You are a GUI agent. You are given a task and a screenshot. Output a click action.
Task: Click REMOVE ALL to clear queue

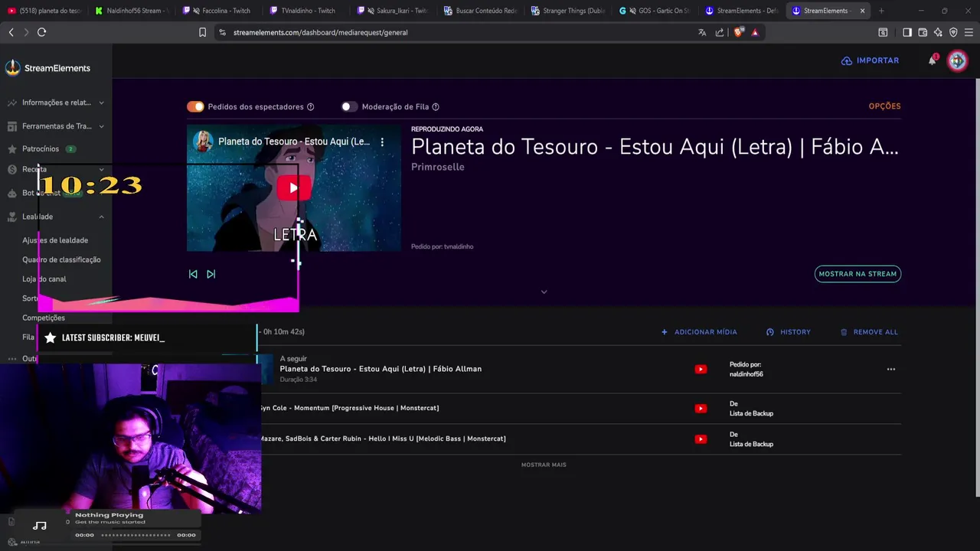(x=869, y=332)
